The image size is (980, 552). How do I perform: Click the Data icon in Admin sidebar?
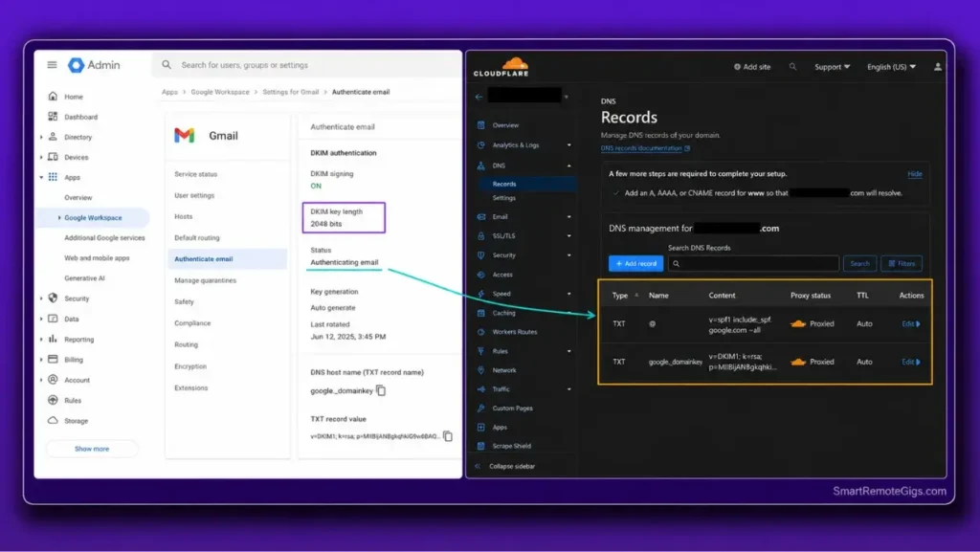click(x=53, y=319)
